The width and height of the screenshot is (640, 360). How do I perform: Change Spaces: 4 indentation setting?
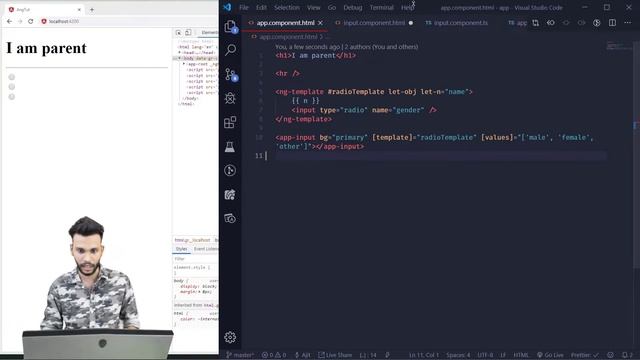click(458, 355)
